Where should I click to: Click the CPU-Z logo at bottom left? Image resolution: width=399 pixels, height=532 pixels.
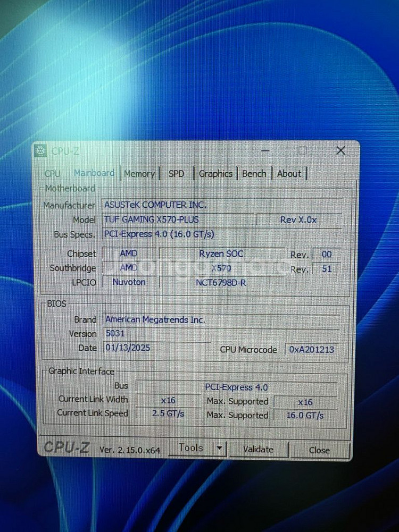[66, 447]
